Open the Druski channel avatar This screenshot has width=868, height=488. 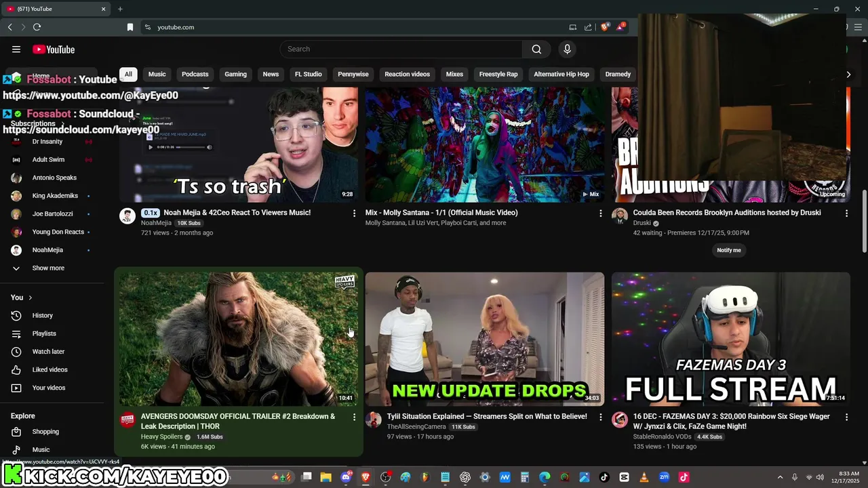click(620, 216)
